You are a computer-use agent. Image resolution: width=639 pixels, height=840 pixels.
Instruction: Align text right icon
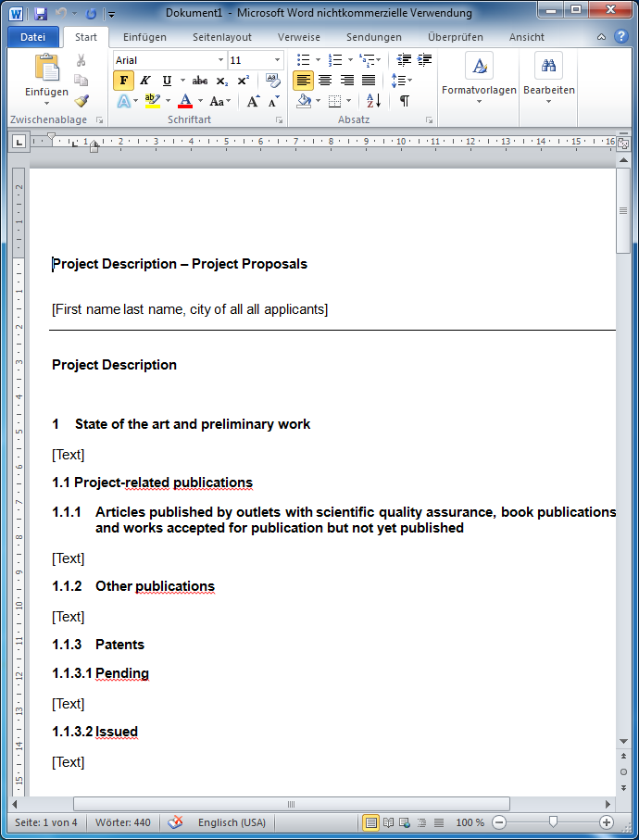(x=347, y=81)
